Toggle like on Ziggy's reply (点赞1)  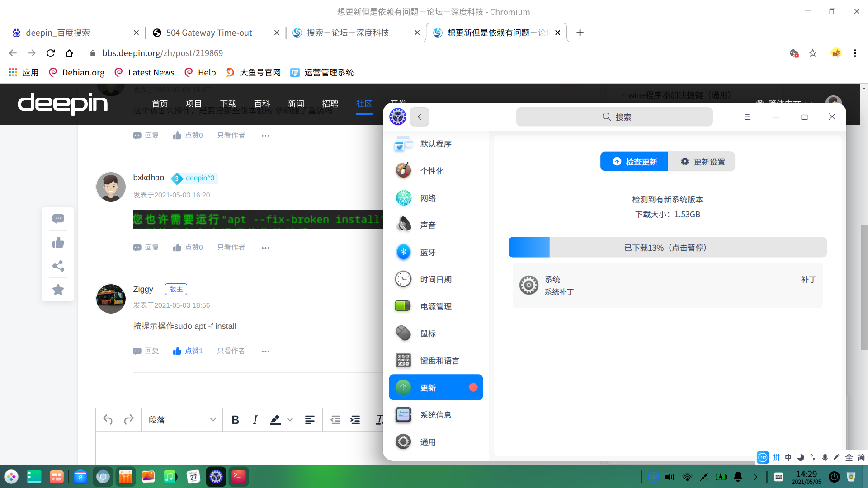click(188, 351)
